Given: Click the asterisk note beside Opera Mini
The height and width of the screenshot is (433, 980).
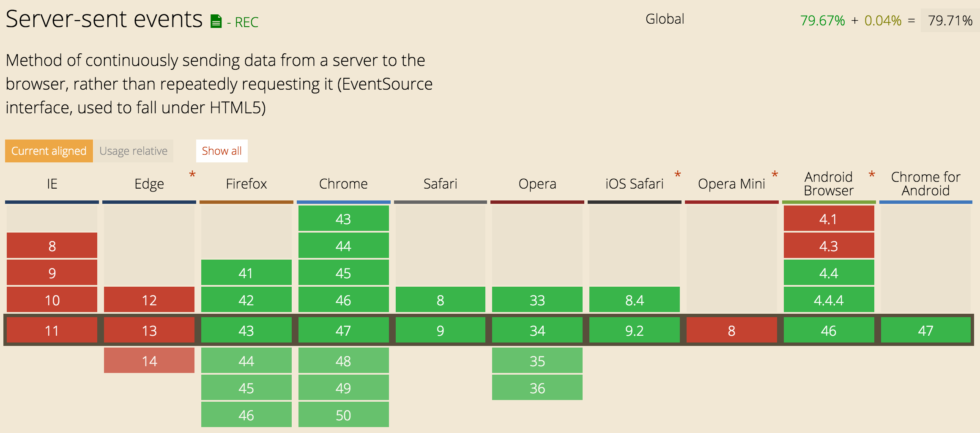Looking at the screenshot, I should (x=775, y=175).
